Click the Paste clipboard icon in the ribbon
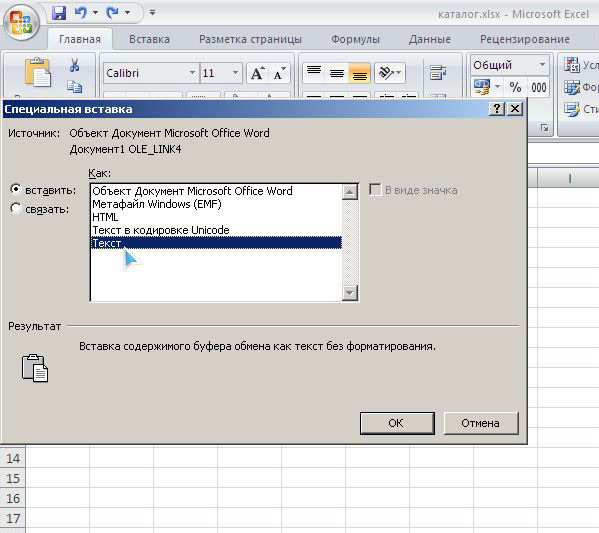This screenshot has width=599, height=533. 37,72
